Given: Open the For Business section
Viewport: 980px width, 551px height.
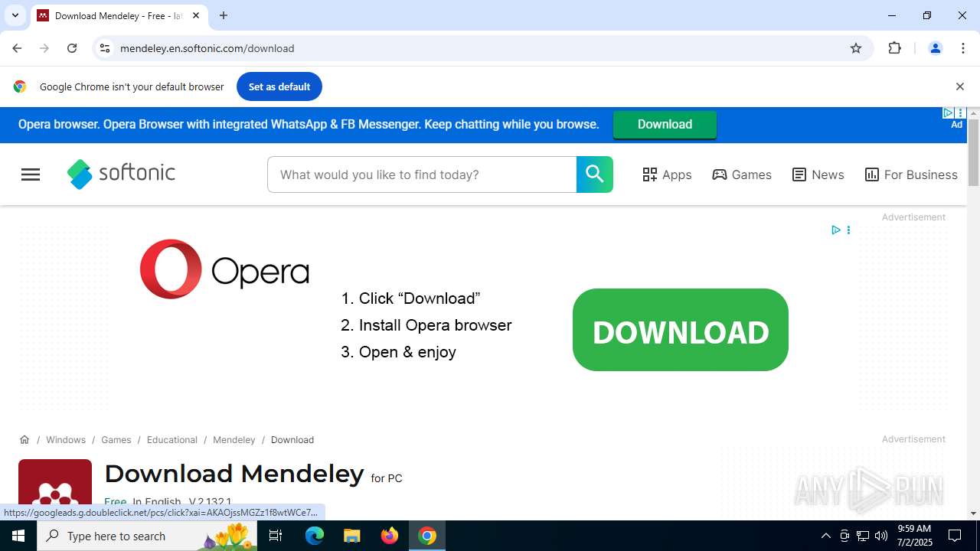Looking at the screenshot, I should [x=911, y=174].
